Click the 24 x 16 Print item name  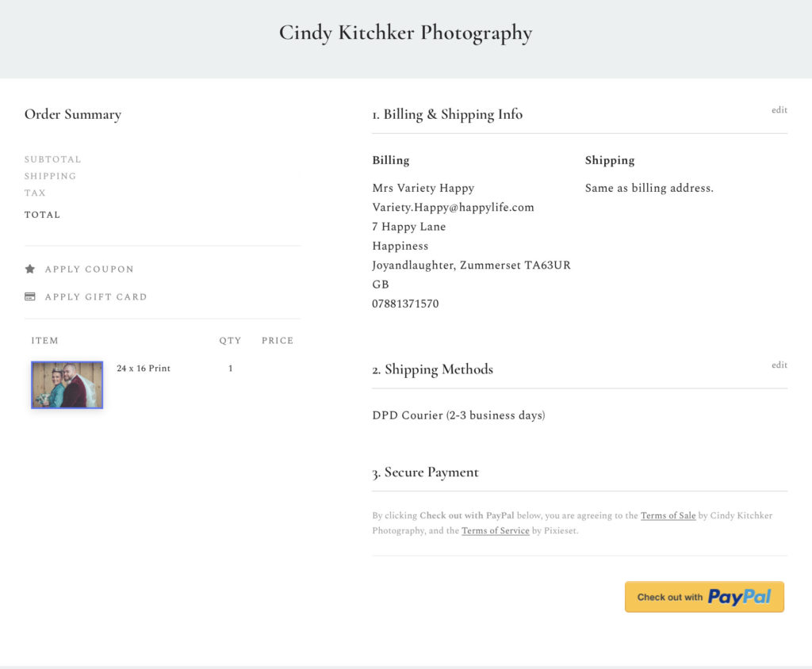(144, 369)
